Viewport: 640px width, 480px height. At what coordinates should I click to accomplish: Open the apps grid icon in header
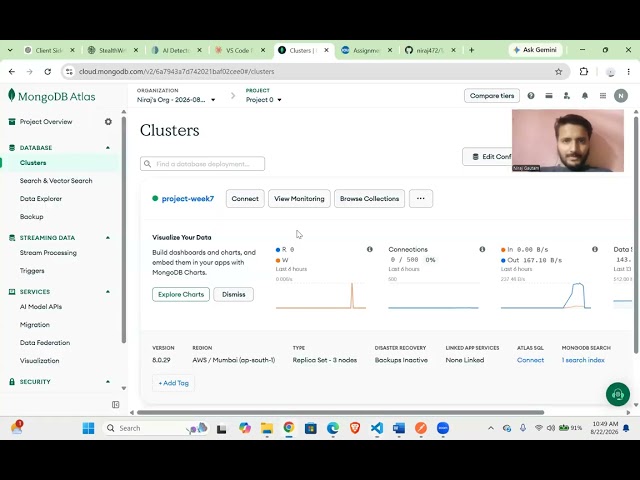pyautogui.click(x=603, y=96)
